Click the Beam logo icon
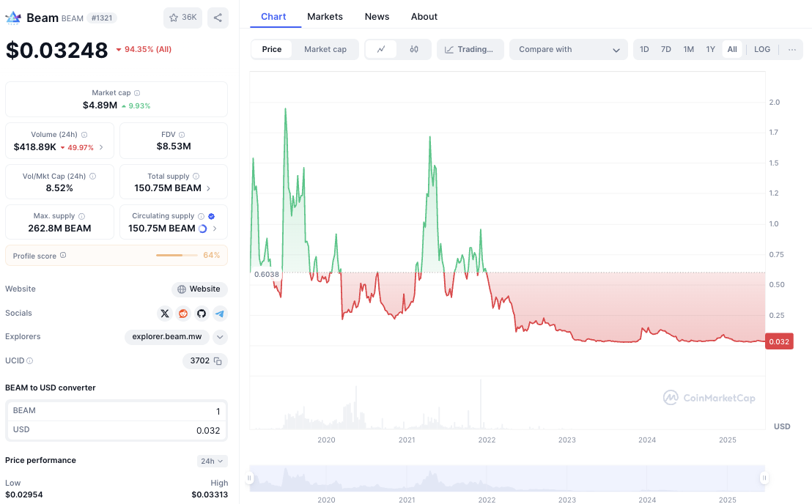The image size is (812, 504). point(13,18)
